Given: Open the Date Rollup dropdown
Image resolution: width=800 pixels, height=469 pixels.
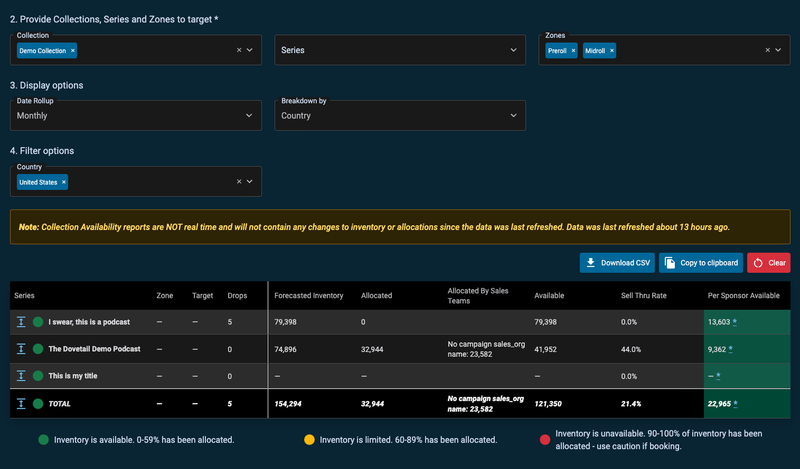Looking at the screenshot, I should [x=136, y=115].
